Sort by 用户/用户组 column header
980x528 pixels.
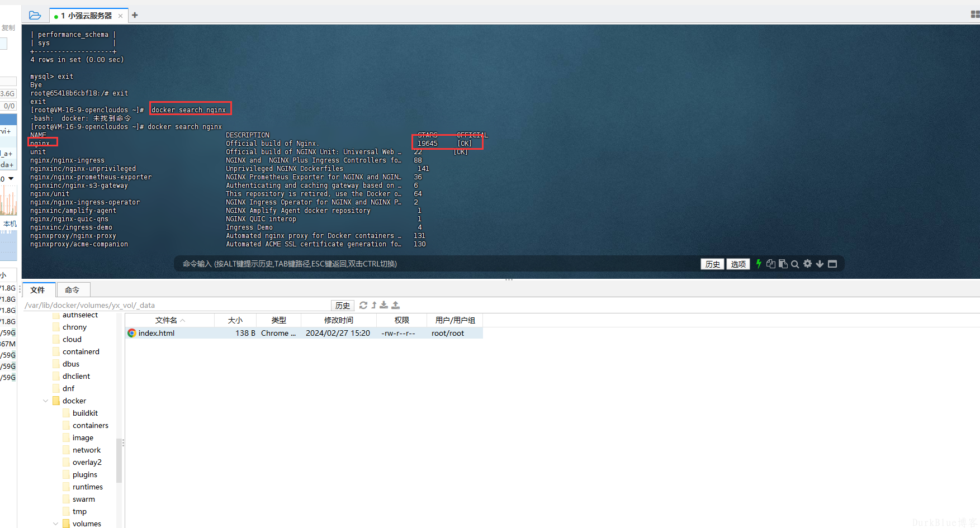click(455, 320)
